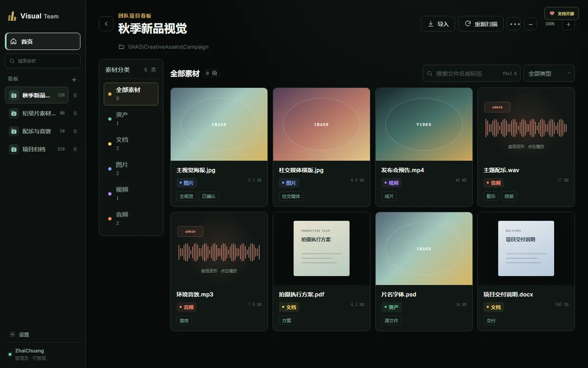
Task: Open the three-dots more options menu
Action: 514,24
